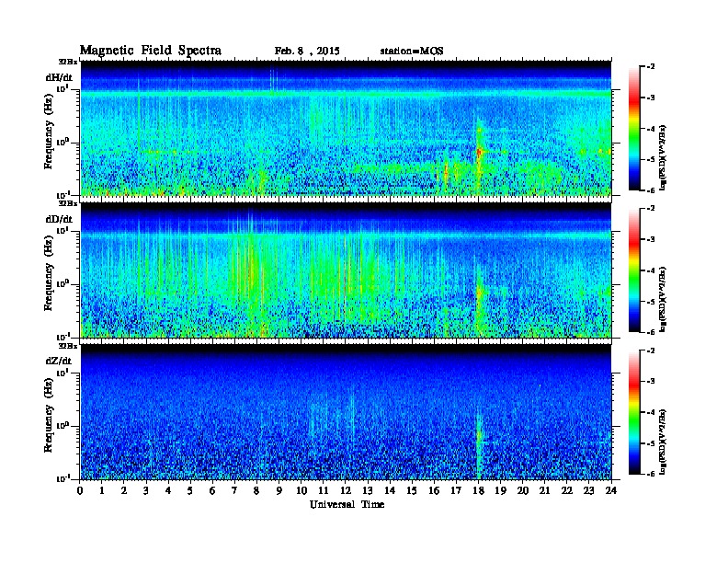Click the "-3" tick on dZ/dt color scale
Image resolution: width=728 pixels, height=563 pixels.
click(651, 382)
